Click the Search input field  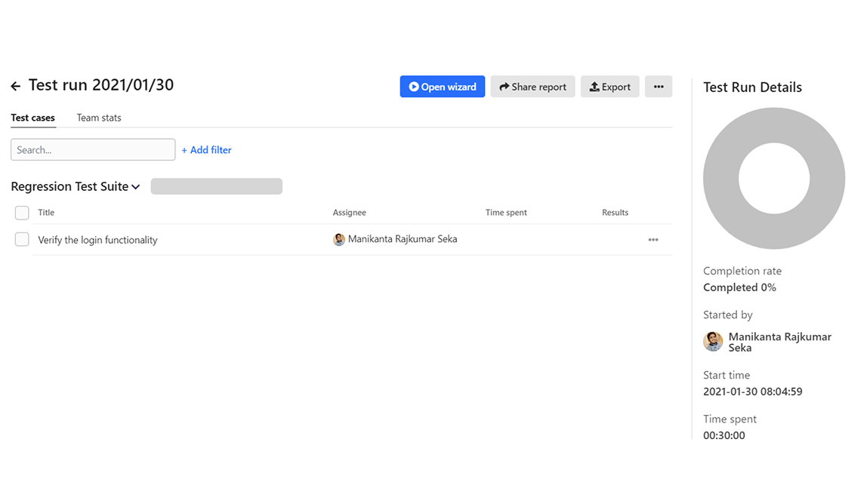[x=93, y=149]
